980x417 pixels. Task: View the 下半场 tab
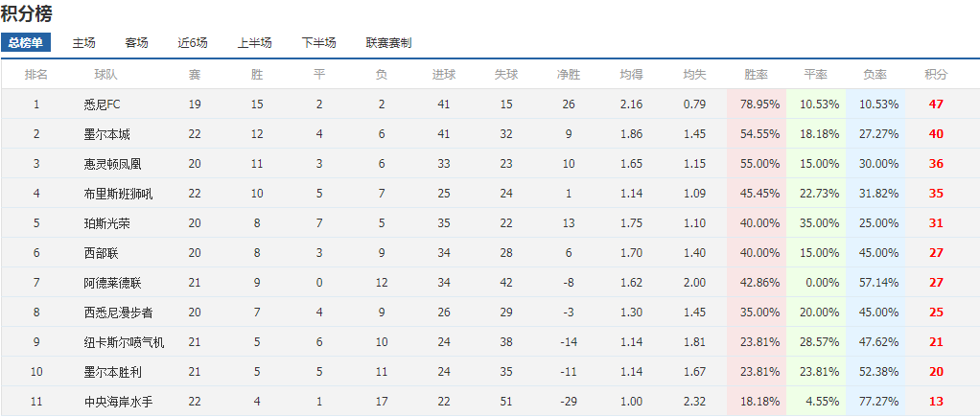pyautogui.click(x=318, y=43)
